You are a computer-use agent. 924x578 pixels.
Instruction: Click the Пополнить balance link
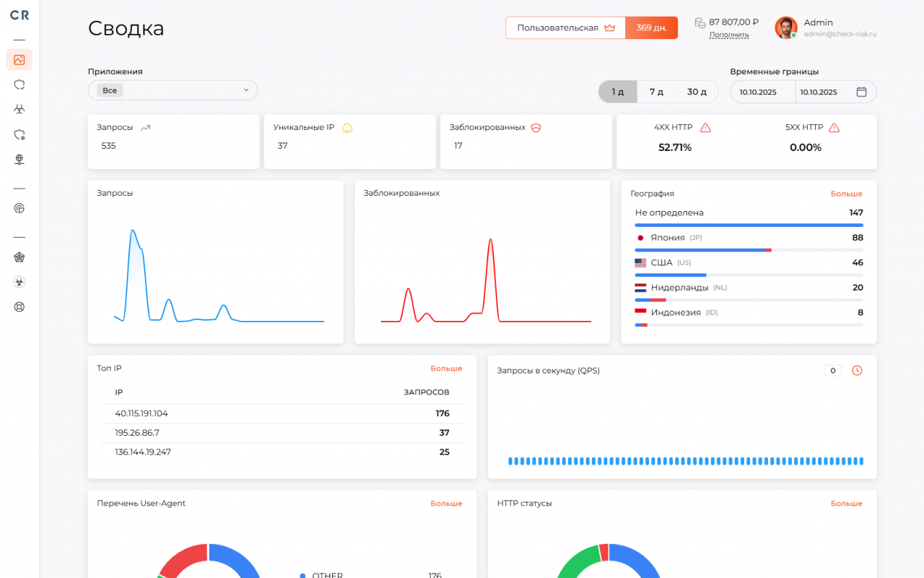pyautogui.click(x=728, y=35)
